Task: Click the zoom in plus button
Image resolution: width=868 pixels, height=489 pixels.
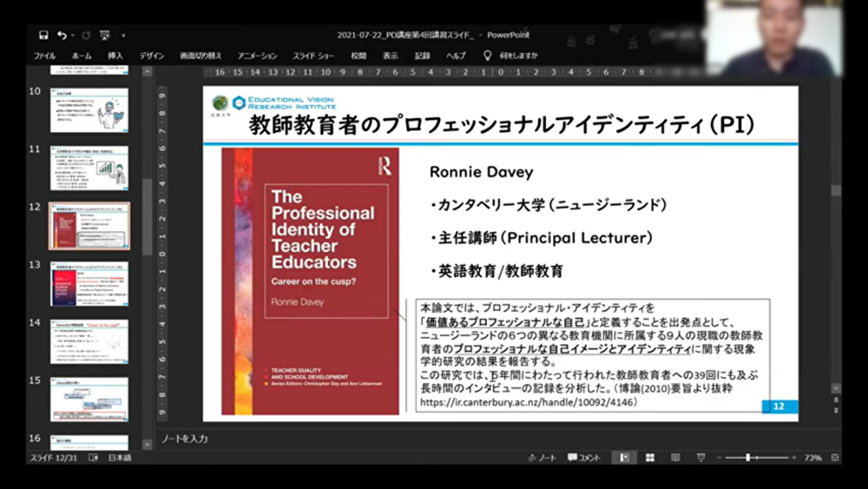Action: click(794, 458)
